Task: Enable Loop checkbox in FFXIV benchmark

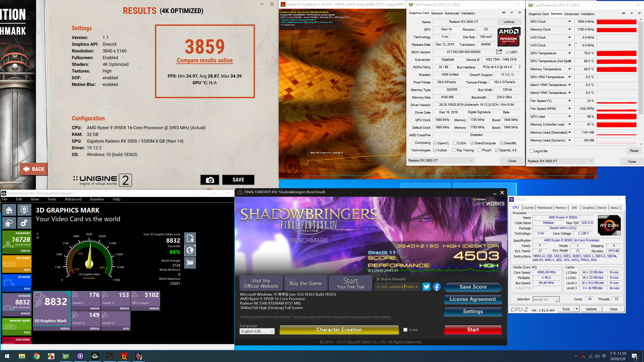Action: 405,330
